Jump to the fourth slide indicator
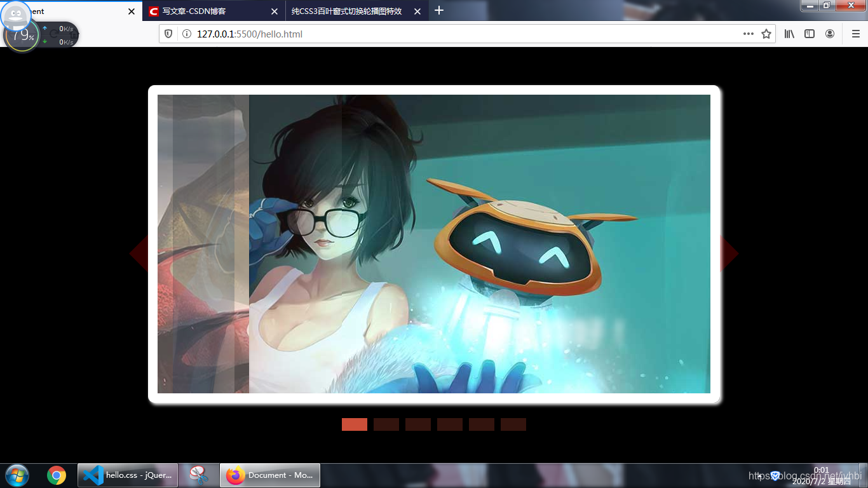The image size is (868, 488). (x=450, y=424)
